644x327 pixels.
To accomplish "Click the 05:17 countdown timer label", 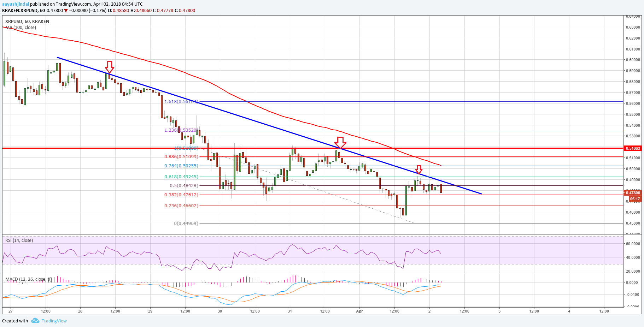I will (x=635, y=199).
